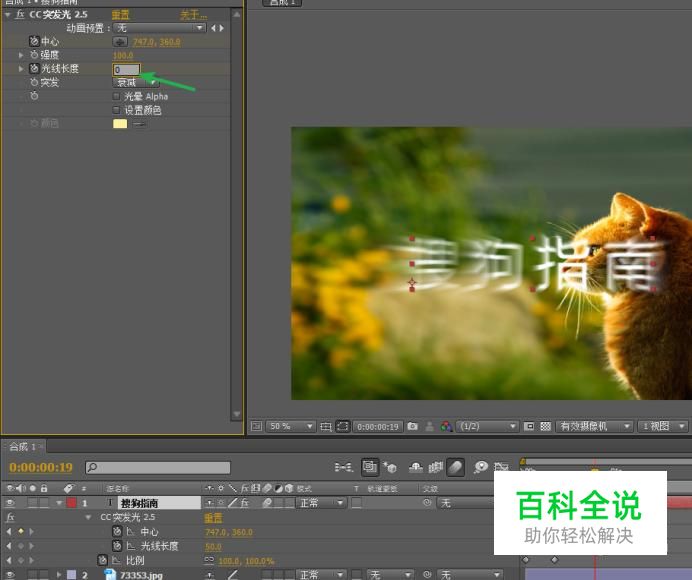The width and height of the screenshot is (692, 580).
Task: Click the snapshot camera icon in viewer
Action: coord(412,426)
